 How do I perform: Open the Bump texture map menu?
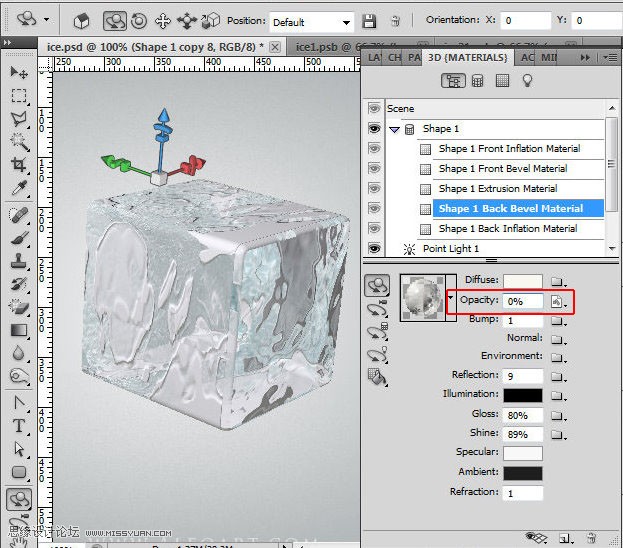click(x=558, y=321)
